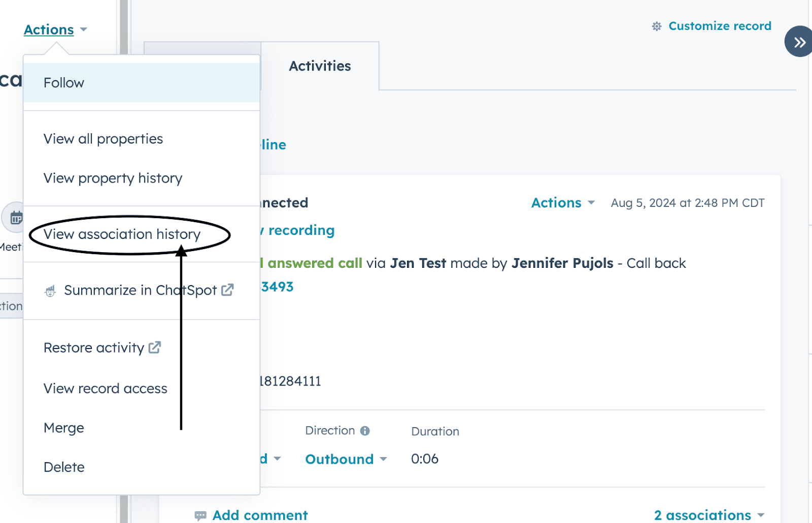
Task: Click external link icon after ChatSpot
Action: coord(227,290)
